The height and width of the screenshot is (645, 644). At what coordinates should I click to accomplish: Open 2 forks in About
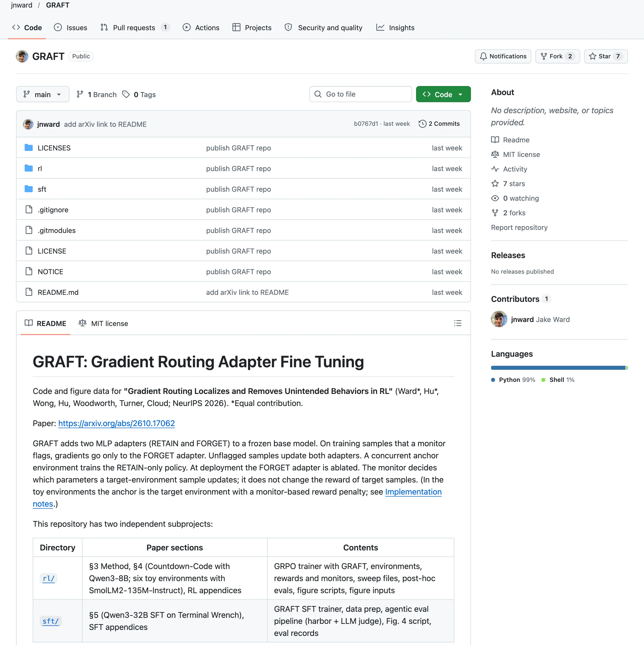508,213
